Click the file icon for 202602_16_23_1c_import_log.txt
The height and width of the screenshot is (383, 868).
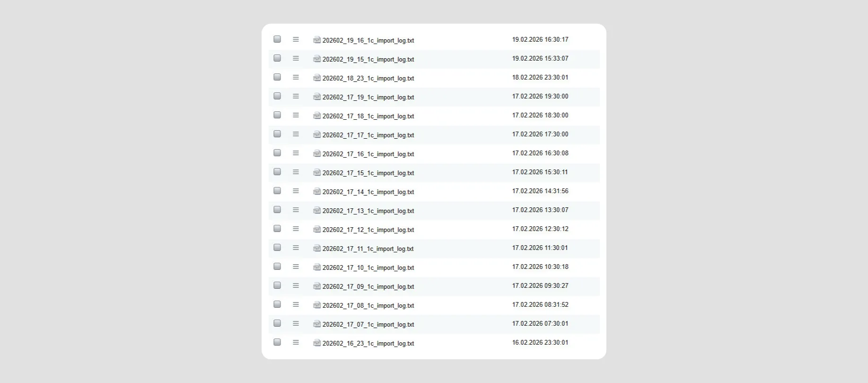[x=317, y=343]
